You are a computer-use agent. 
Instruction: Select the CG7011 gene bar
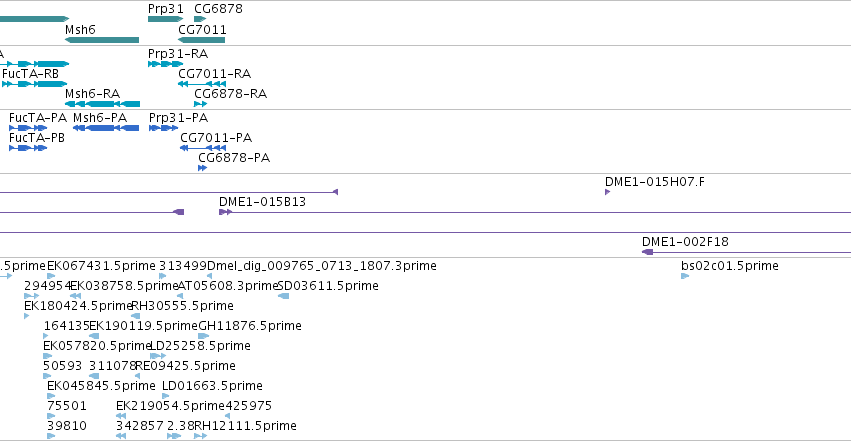tap(201, 40)
